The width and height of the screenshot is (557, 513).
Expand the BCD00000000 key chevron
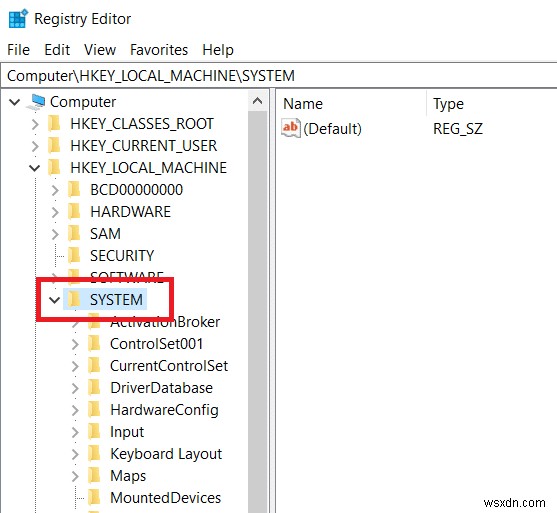[x=55, y=190]
